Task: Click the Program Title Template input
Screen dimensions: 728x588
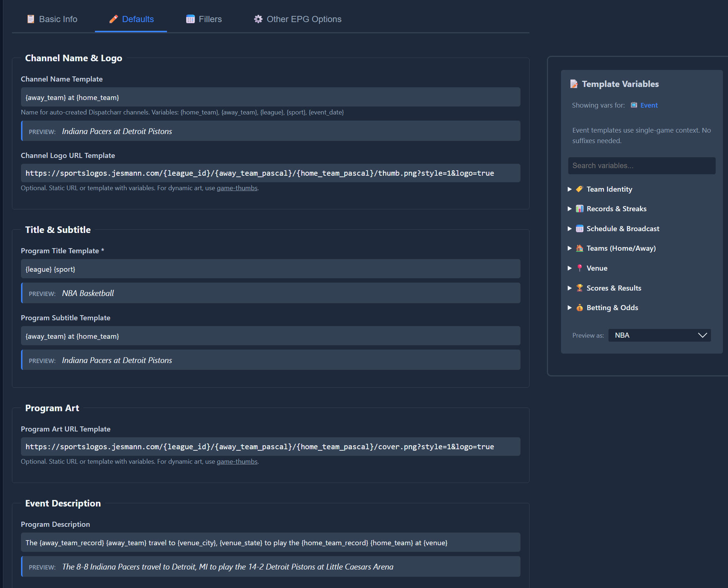Action: [270, 269]
